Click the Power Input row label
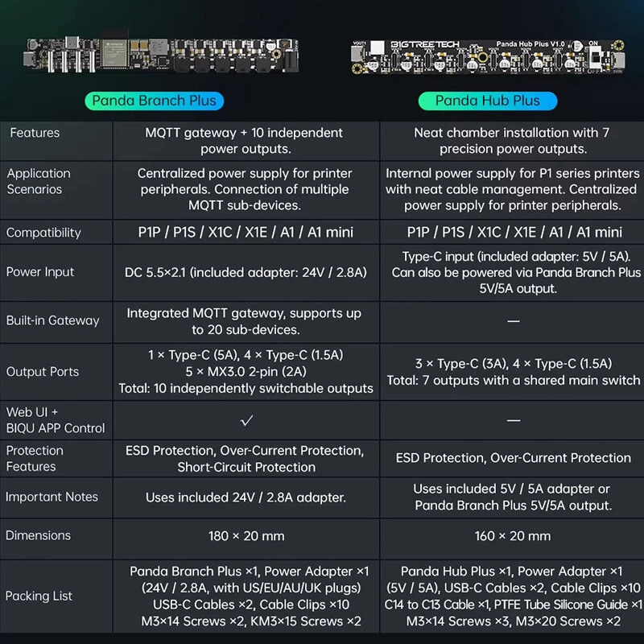644x644 pixels. (x=40, y=272)
